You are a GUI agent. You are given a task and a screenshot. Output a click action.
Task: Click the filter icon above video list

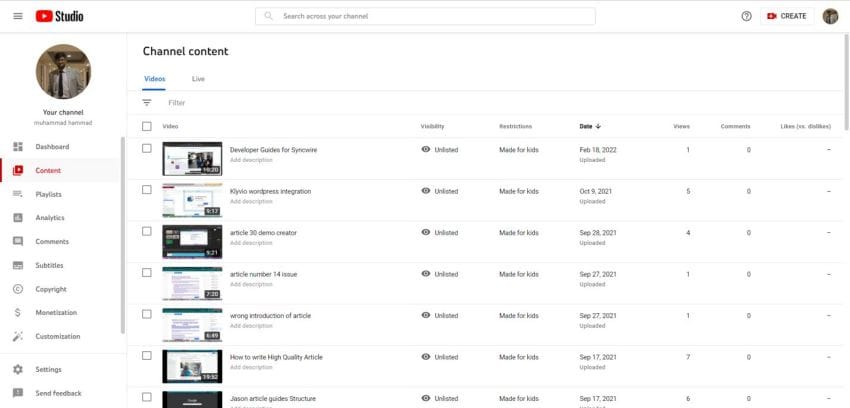tap(147, 102)
